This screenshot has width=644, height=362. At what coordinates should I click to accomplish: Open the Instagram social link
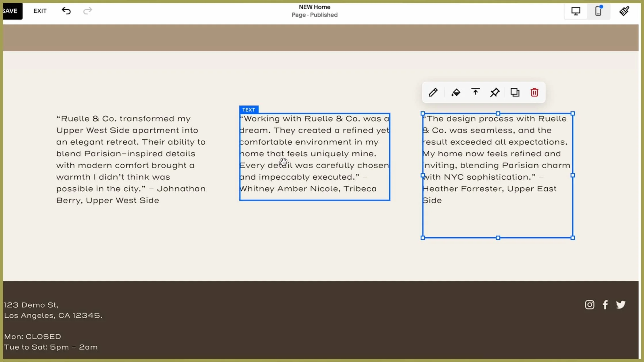click(x=590, y=305)
